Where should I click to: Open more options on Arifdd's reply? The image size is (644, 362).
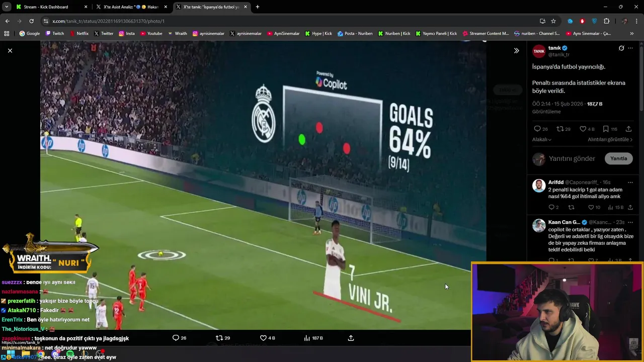click(x=630, y=183)
